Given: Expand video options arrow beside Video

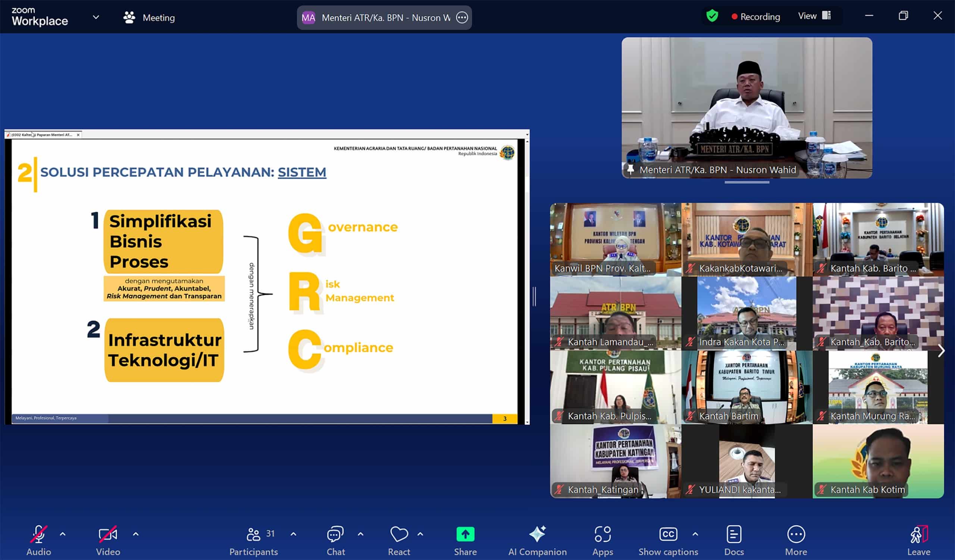Looking at the screenshot, I should click(136, 534).
